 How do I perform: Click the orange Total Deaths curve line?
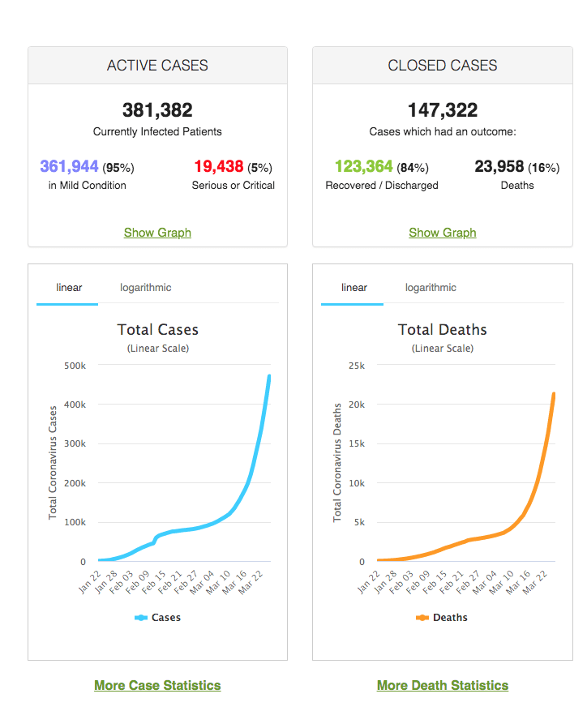click(x=535, y=486)
